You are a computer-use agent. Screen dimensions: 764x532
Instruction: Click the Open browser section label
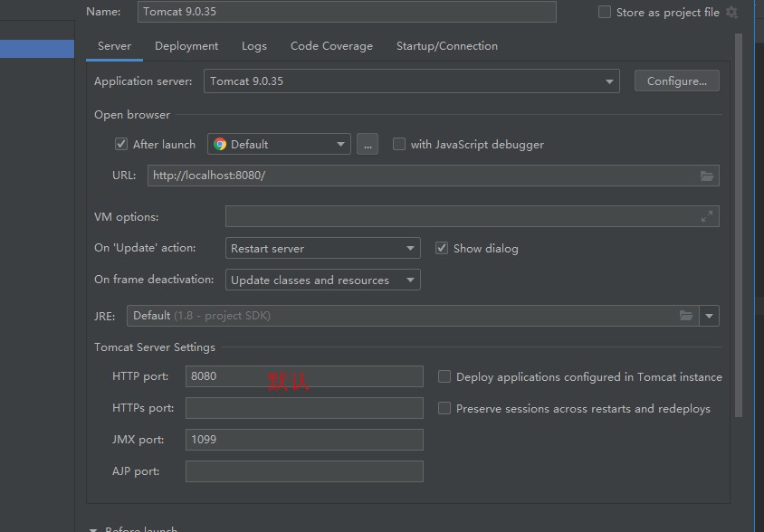[x=132, y=115]
